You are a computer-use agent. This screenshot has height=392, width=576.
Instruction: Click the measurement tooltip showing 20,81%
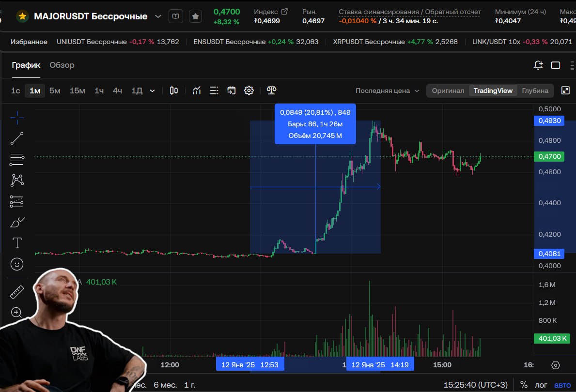[315, 124]
